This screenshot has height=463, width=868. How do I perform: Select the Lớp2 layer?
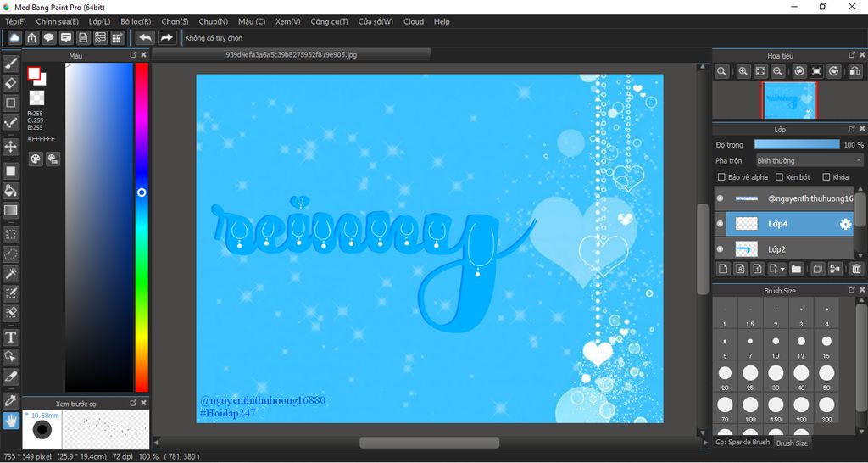(x=789, y=249)
